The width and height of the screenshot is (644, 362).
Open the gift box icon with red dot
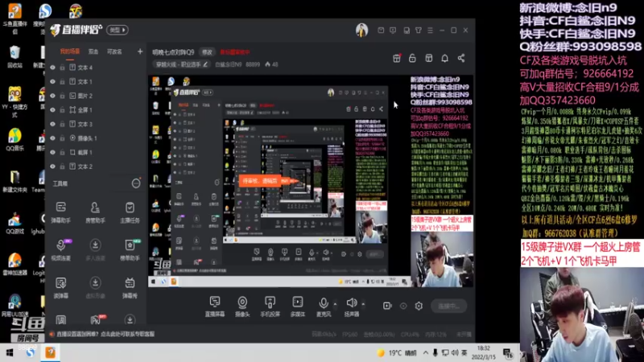click(x=397, y=58)
